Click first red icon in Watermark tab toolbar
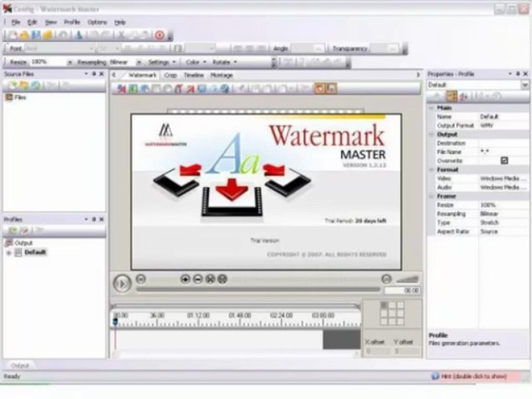 [121, 89]
